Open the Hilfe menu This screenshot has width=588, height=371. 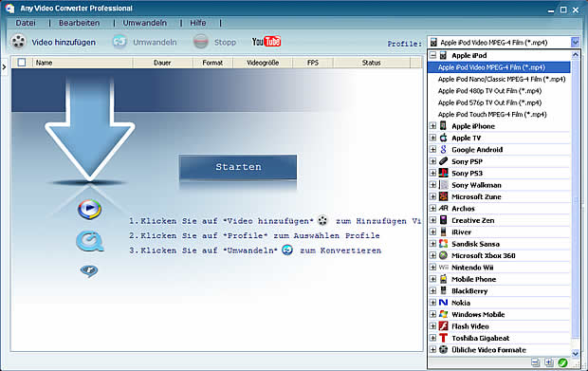(x=198, y=23)
